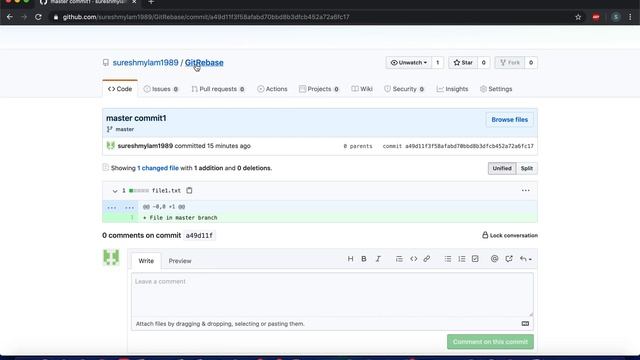Open browser profile avatar

616,17
